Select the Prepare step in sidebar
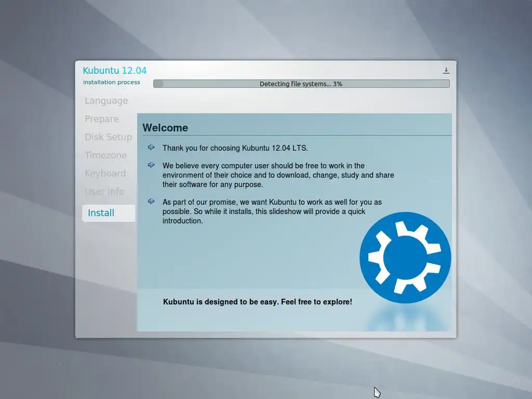 (x=102, y=119)
